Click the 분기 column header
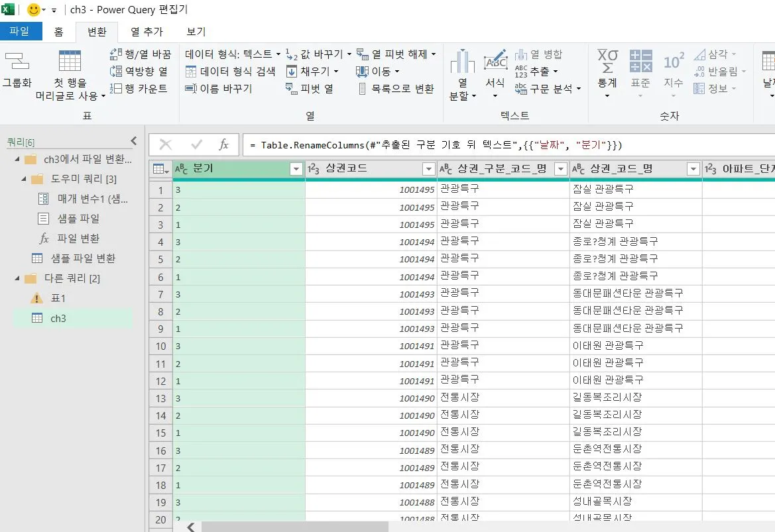This screenshot has width=775, height=532. pyautogui.click(x=238, y=168)
